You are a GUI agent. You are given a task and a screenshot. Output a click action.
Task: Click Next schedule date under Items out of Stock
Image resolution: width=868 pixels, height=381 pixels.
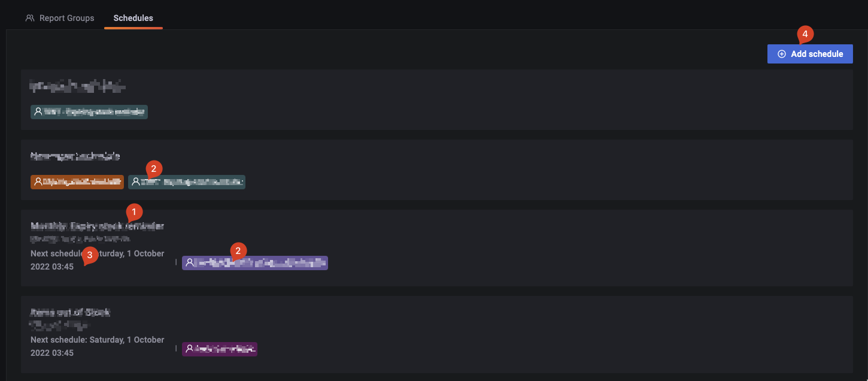97,346
